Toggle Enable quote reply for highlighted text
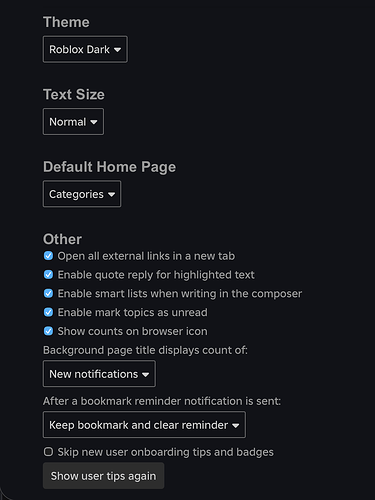Screen dimensions: 375x500 coord(48,275)
